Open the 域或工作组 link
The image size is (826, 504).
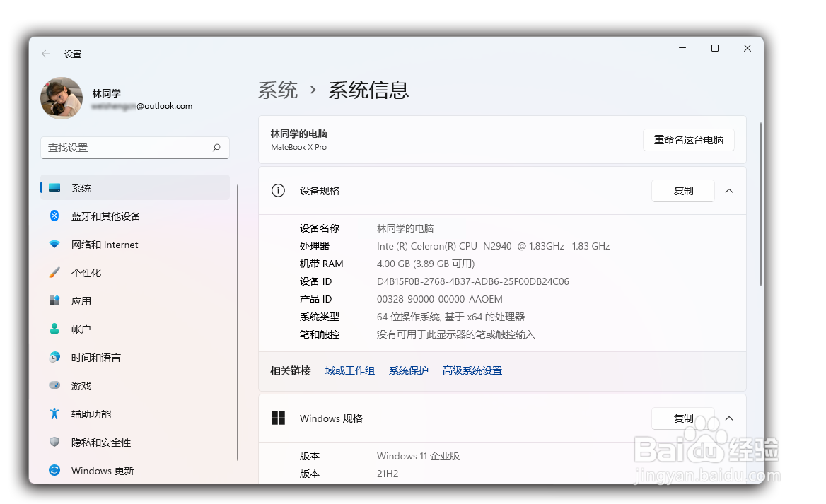click(x=350, y=371)
